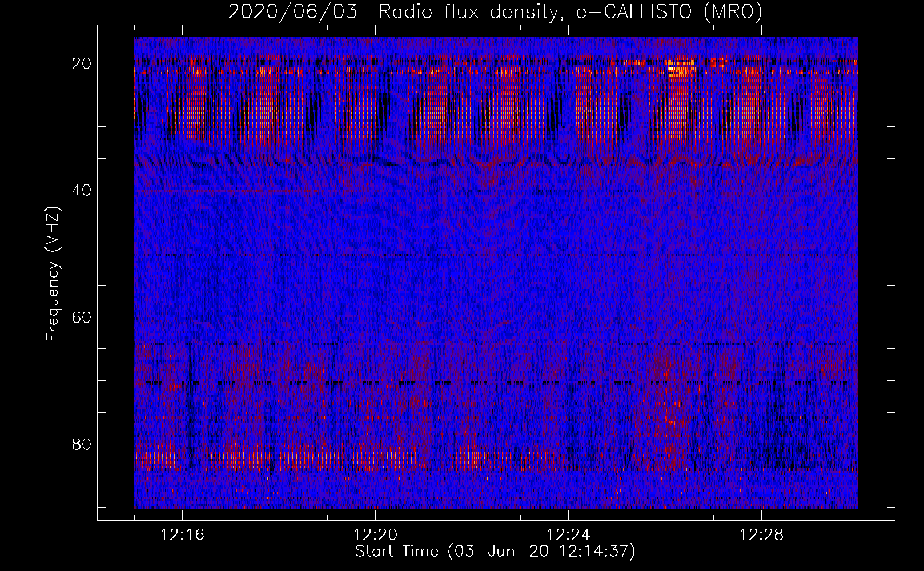Click the 12:20 time tick label
Image resolution: width=924 pixels, height=571 pixels.
[375, 535]
